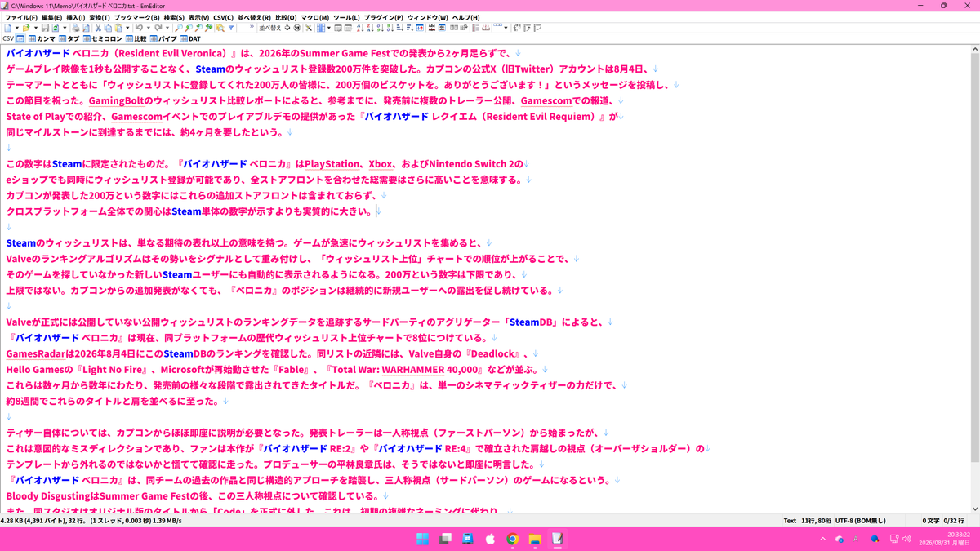Show hidden tray icons chevron
This screenshot has height=551, width=980.
(822, 539)
